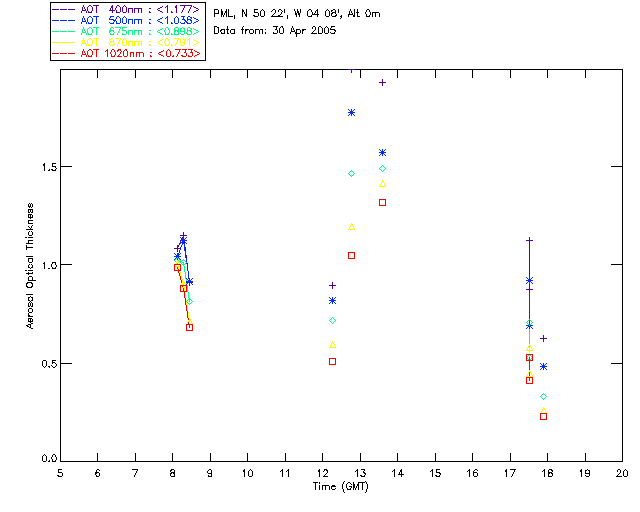Click the blue asterisk point near AOT 1.57
The height and width of the screenshot is (512, 640).
(382, 153)
